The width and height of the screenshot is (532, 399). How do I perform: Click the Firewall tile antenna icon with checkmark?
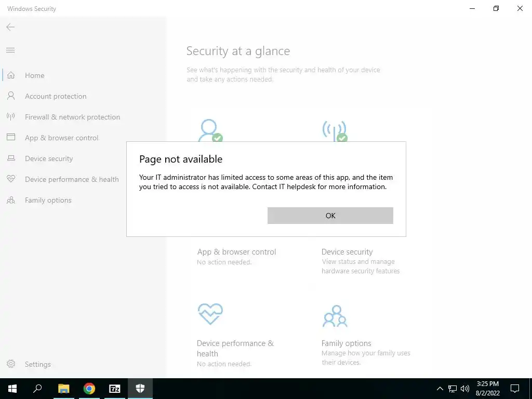pyautogui.click(x=335, y=131)
